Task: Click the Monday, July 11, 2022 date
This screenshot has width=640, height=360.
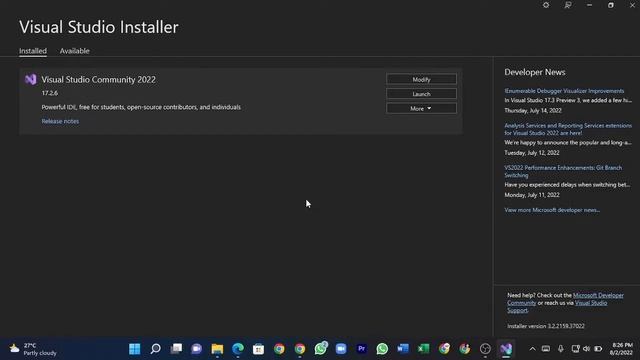Action: pos(532,195)
